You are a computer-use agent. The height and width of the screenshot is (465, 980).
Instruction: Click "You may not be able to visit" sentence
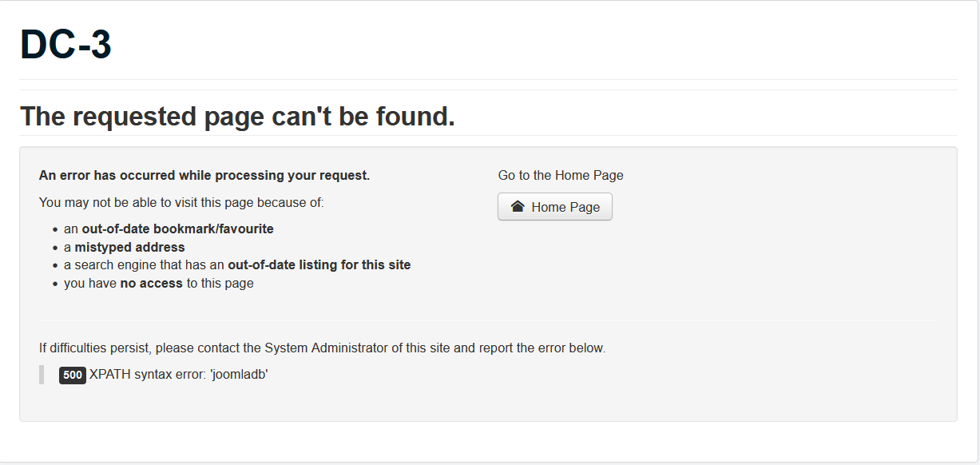click(x=181, y=202)
